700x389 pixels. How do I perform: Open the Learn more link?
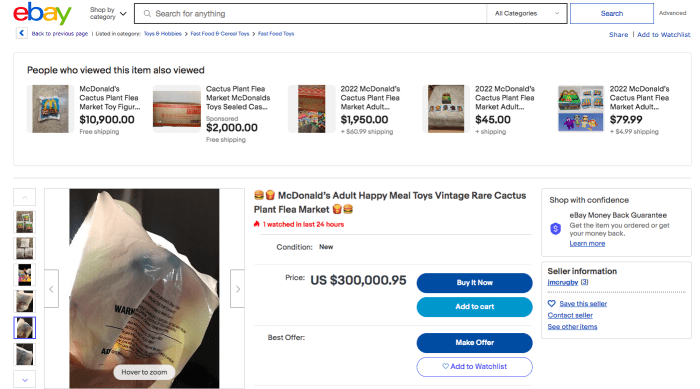coord(587,243)
